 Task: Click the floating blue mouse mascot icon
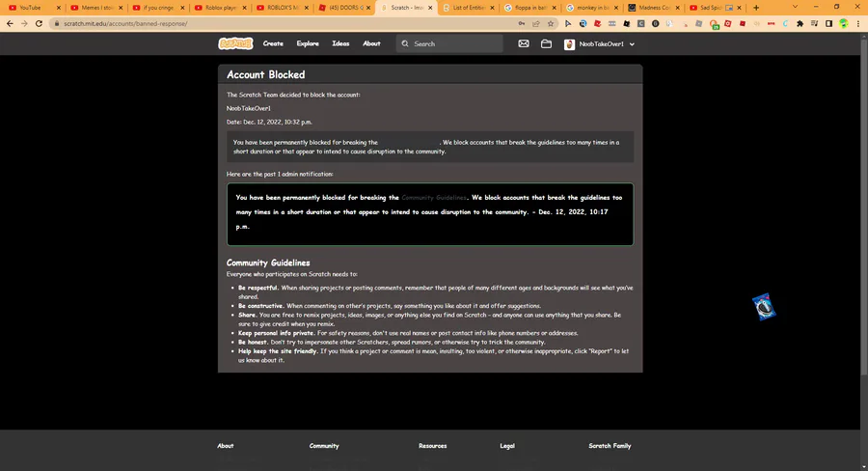click(x=764, y=306)
